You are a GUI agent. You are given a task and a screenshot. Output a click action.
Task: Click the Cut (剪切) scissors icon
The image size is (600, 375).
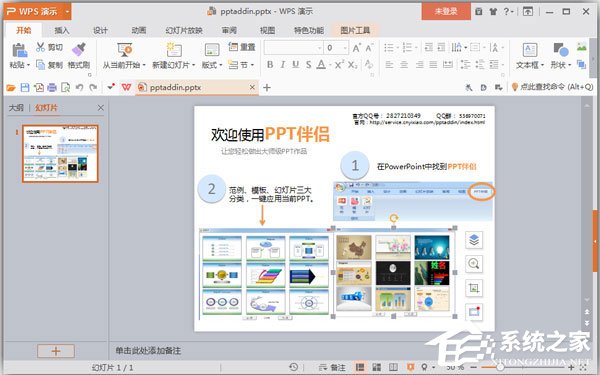pos(40,47)
